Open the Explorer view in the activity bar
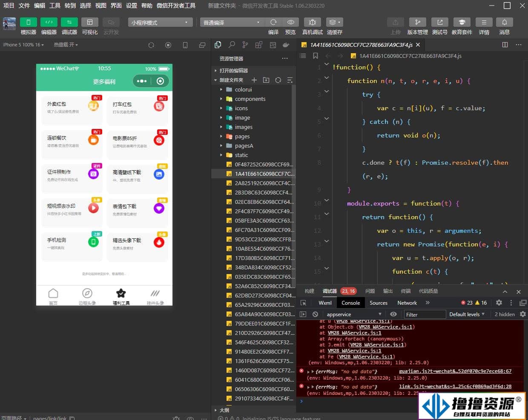The height and width of the screenshot is (420, 528). (x=218, y=45)
